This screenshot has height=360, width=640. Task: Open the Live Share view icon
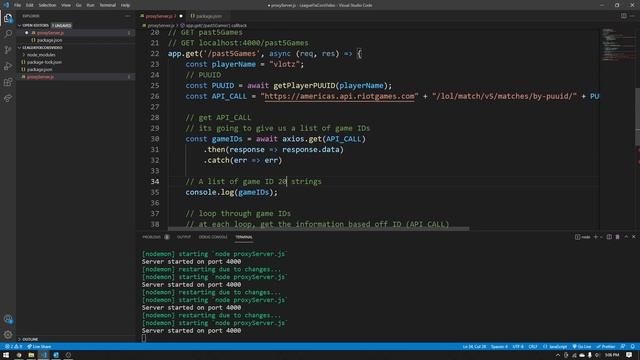point(8,98)
